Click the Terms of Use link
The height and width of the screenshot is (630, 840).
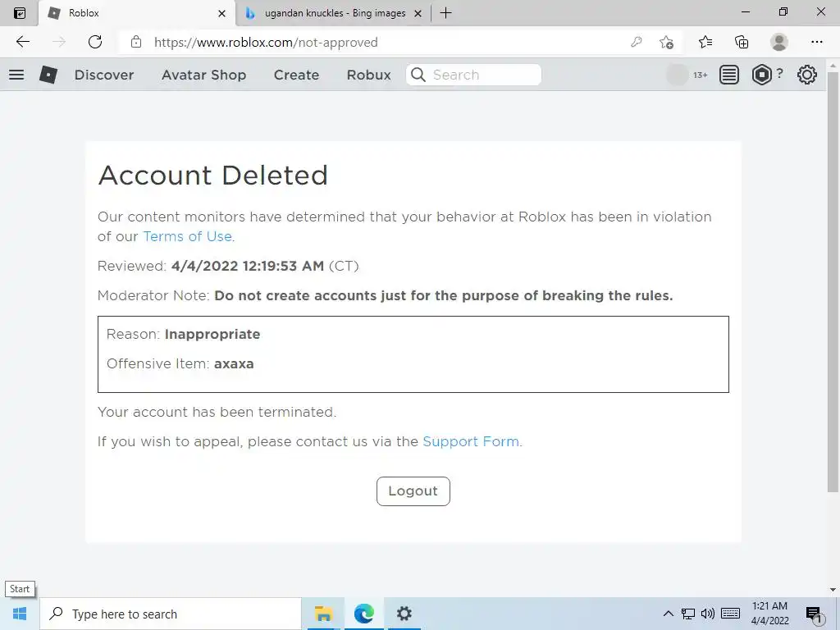(x=188, y=236)
